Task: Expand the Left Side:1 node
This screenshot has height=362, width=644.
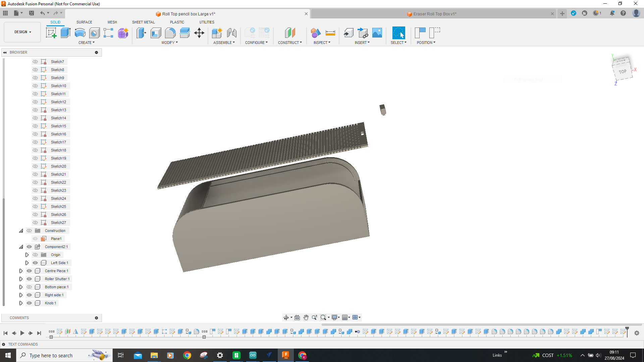Action: [27, 263]
